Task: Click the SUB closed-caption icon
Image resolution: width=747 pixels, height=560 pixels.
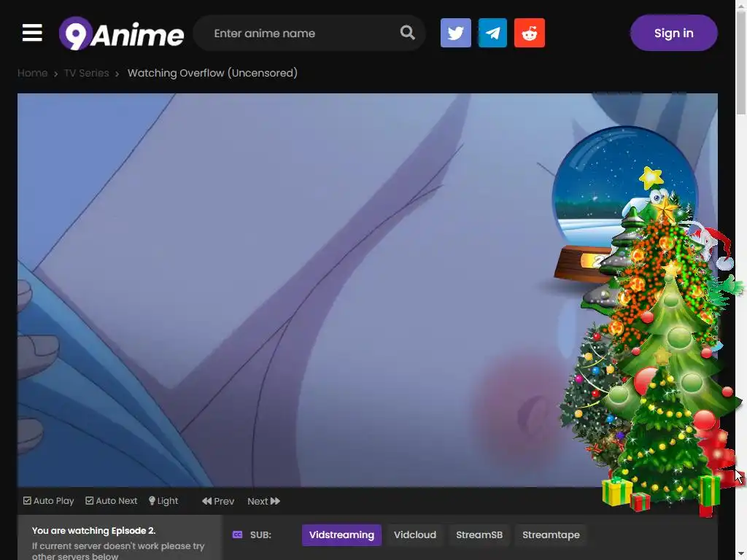Action: 237,534
